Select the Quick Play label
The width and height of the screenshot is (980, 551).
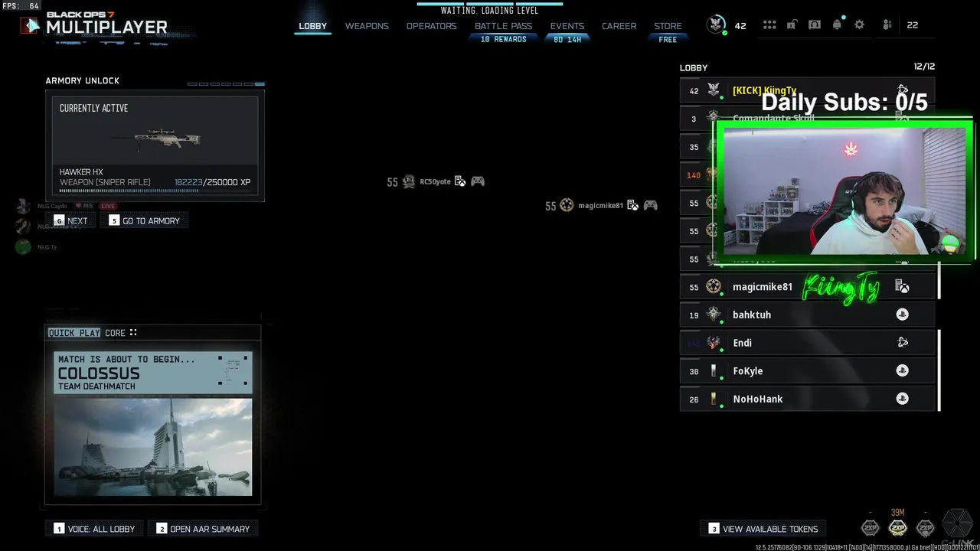(x=74, y=333)
